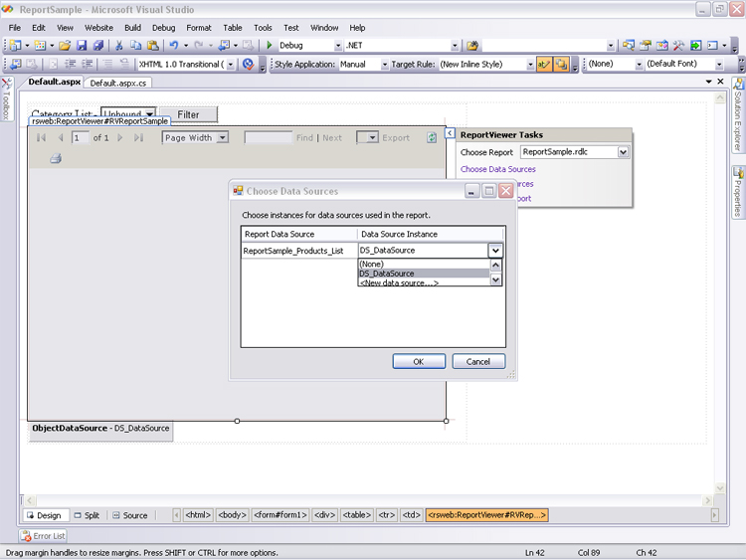This screenshot has height=560, width=746.
Task: Click the <table> breadcrumb tag
Action: [357, 515]
